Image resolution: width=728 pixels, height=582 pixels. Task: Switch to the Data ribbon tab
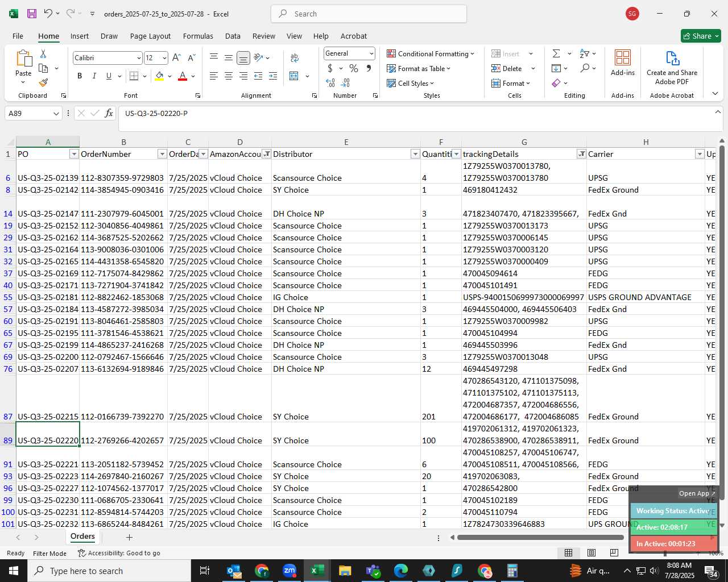pos(233,36)
